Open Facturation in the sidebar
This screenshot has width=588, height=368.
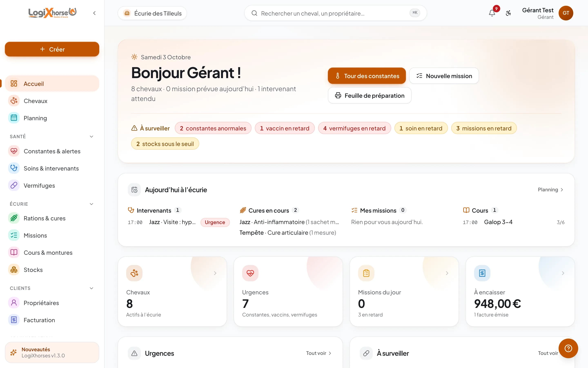(x=52, y=320)
